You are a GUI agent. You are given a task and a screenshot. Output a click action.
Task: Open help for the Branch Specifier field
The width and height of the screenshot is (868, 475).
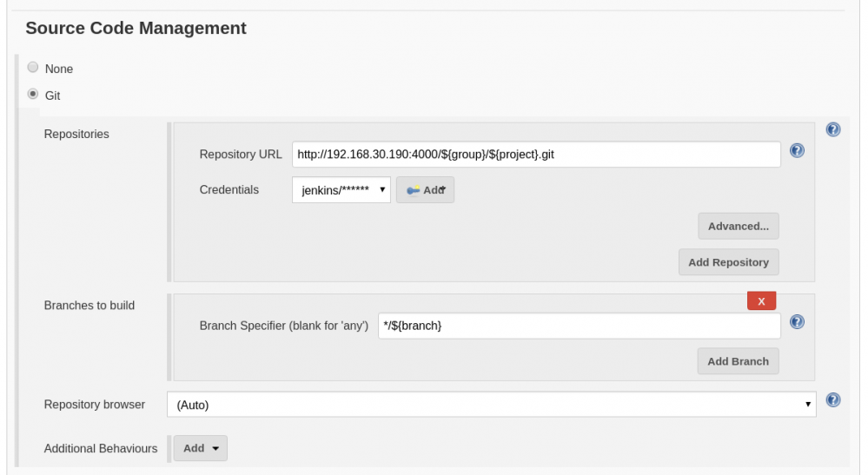797,322
